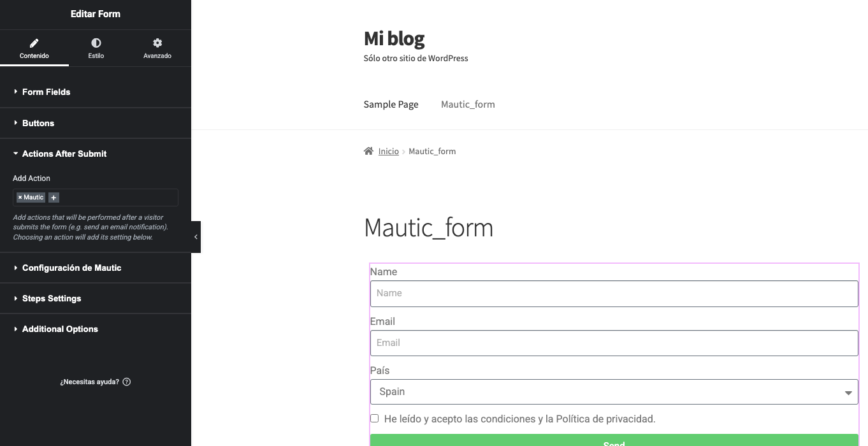Image resolution: width=868 pixels, height=446 pixels.
Task: Click the Name input field
Action: coord(614,294)
